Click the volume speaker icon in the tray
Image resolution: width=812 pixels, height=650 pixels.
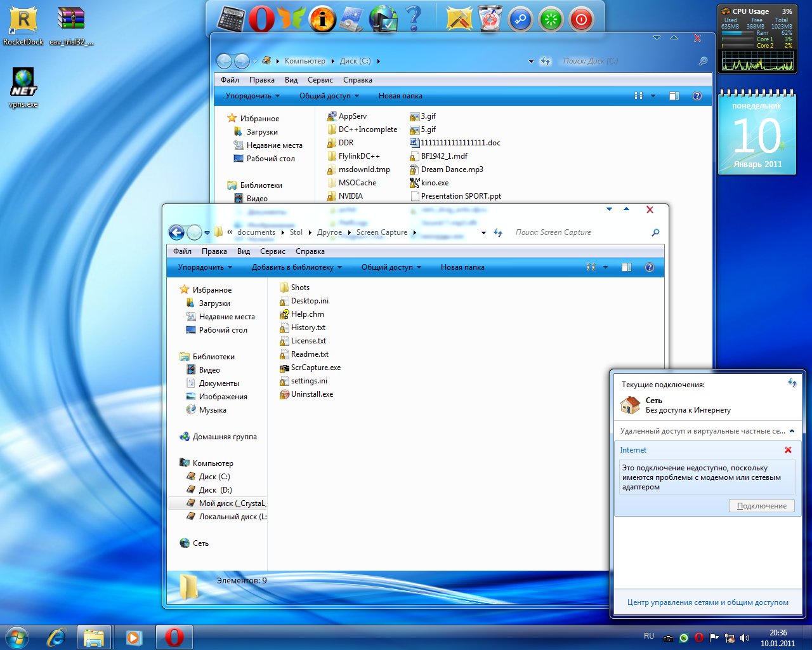coord(744,638)
